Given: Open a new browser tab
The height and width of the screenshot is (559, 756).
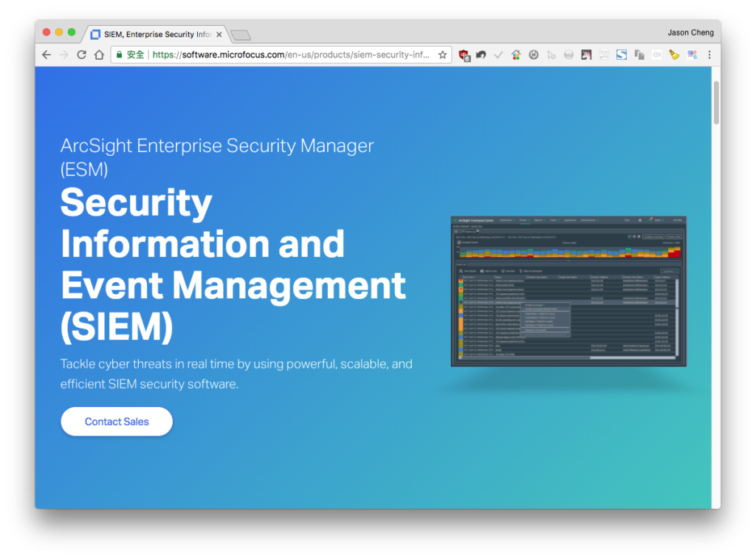Looking at the screenshot, I should (241, 35).
